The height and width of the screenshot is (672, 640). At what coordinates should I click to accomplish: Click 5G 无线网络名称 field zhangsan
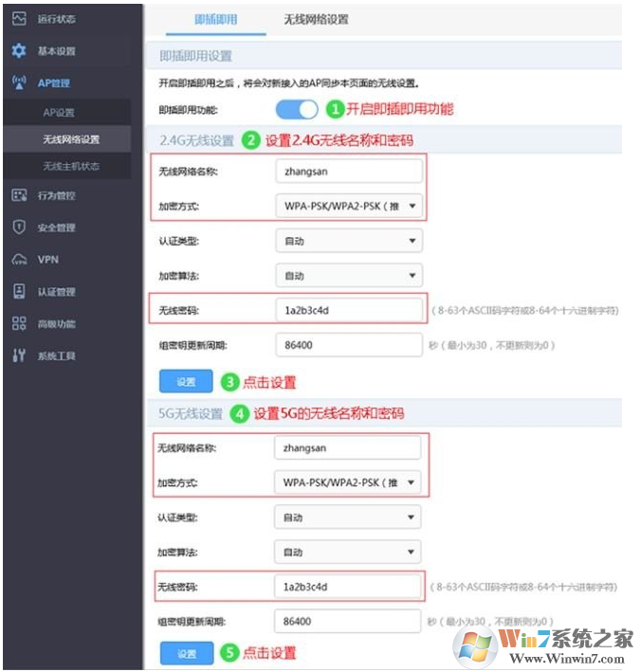(x=348, y=448)
